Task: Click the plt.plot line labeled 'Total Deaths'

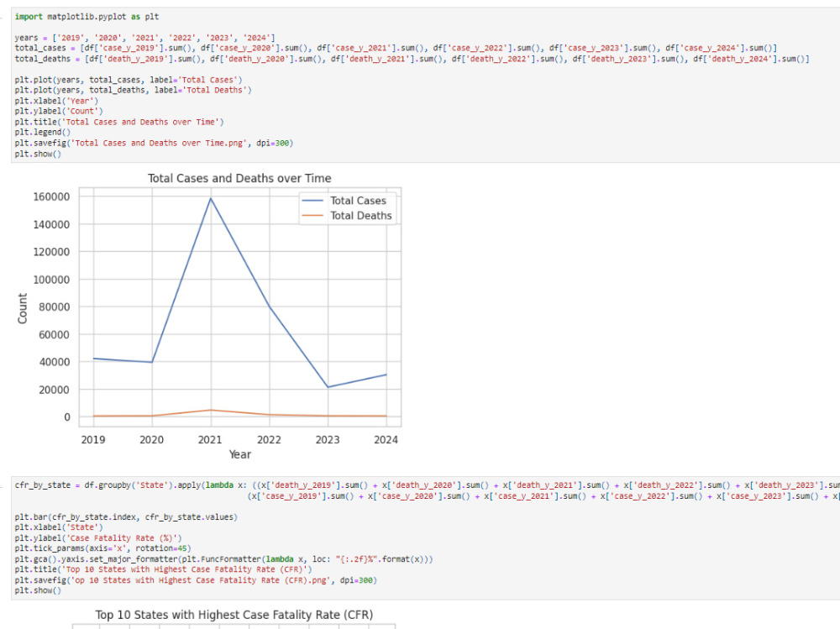Action: tap(133, 90)
